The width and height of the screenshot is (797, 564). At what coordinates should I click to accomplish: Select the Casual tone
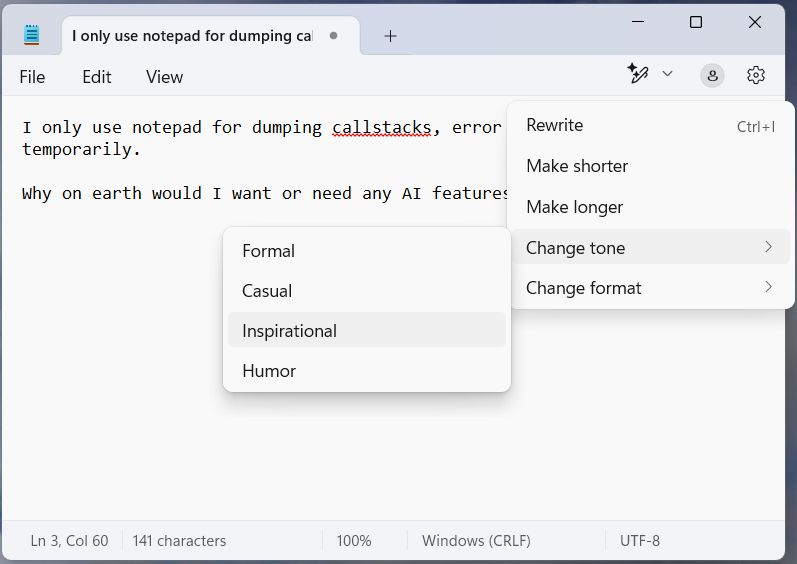point(366,291)
